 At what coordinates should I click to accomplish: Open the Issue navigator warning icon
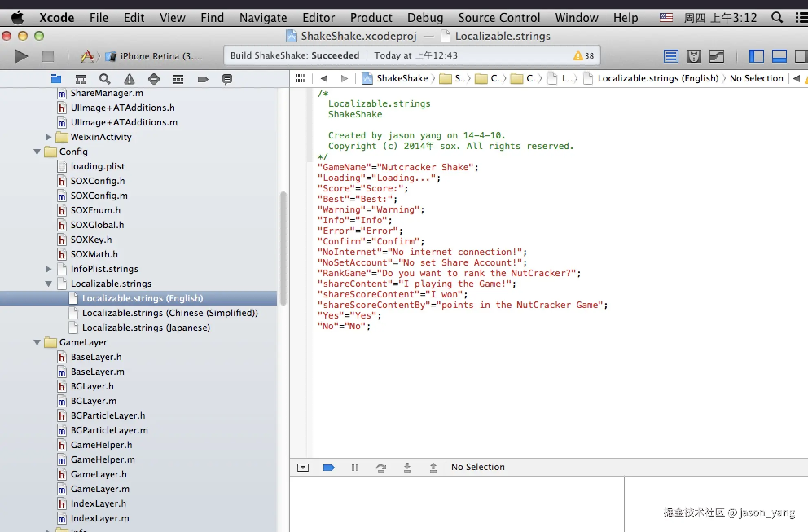click(130, 79)
